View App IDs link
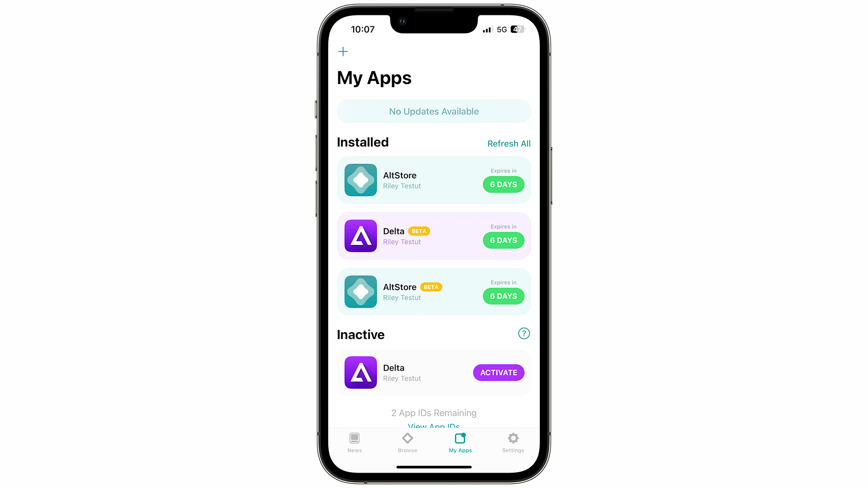Image resolution: width=868 pixels, height=488 pixels. (434, 426)
